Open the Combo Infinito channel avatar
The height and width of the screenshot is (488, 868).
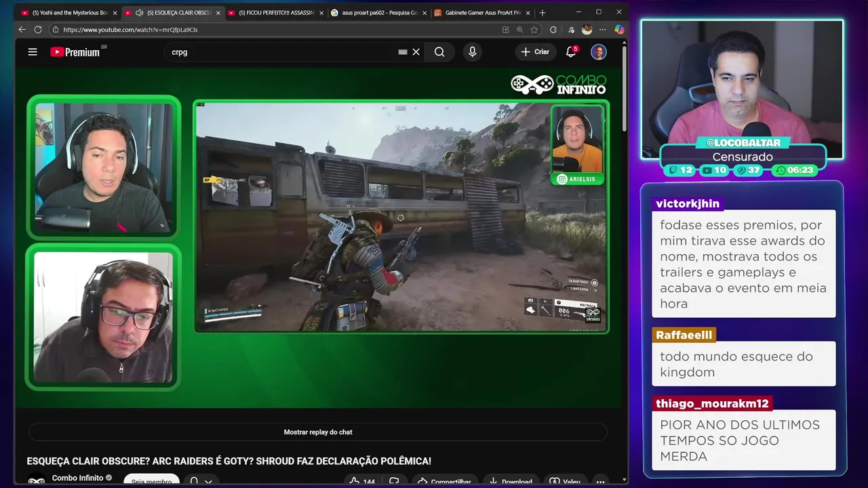point(37,481)
